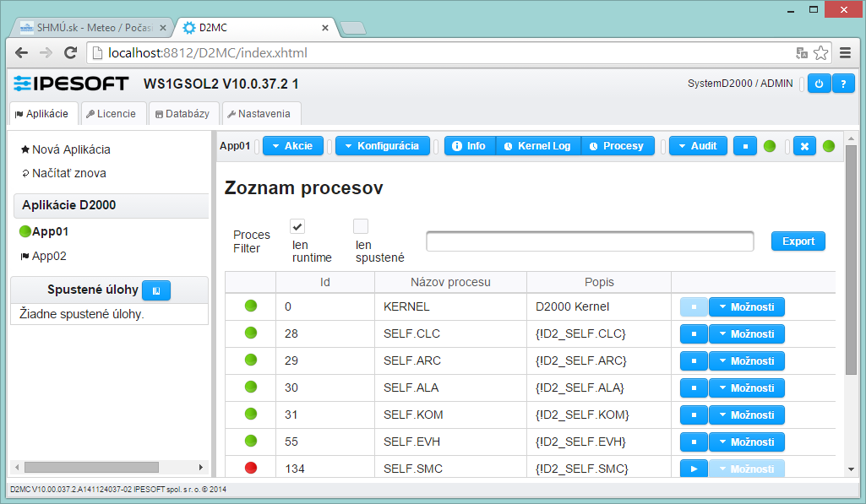
Task: Expand the Akcie dropdown menu
Action: (x=292, y=146)
